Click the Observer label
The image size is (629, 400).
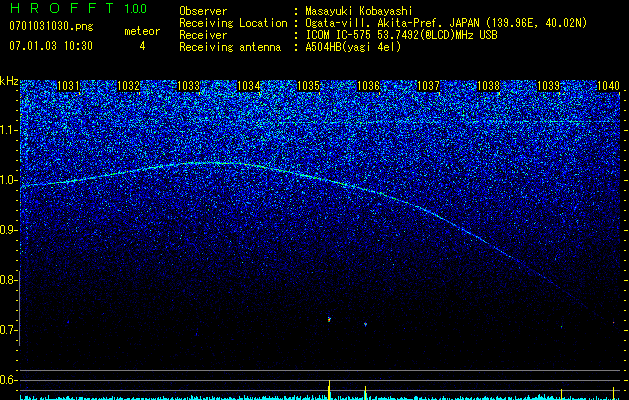pos(203,11)
